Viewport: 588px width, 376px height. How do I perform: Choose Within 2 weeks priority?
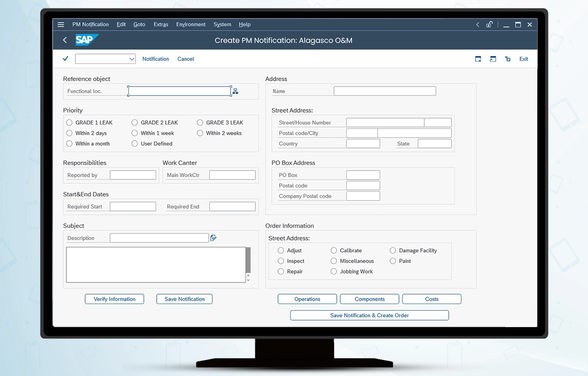[x=200, y=133]
